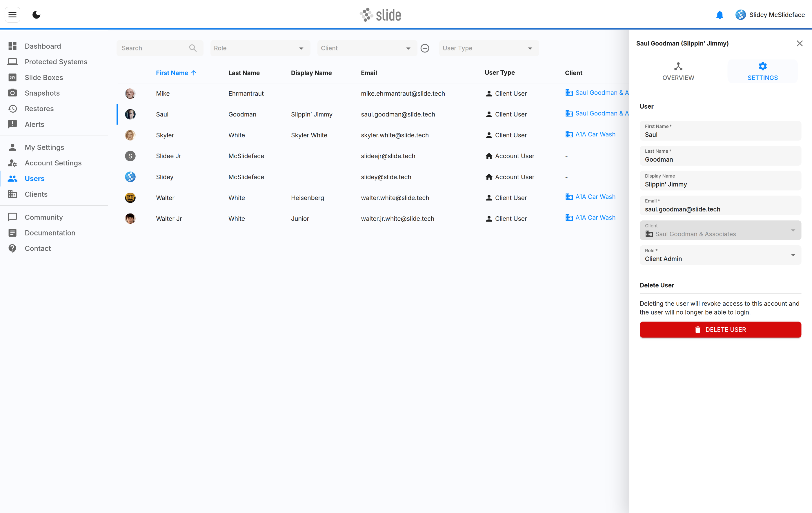The width and height of the screenshot is (812, 513).
Task: Edit the Last Name field Goodman
Action: (720, 156)
